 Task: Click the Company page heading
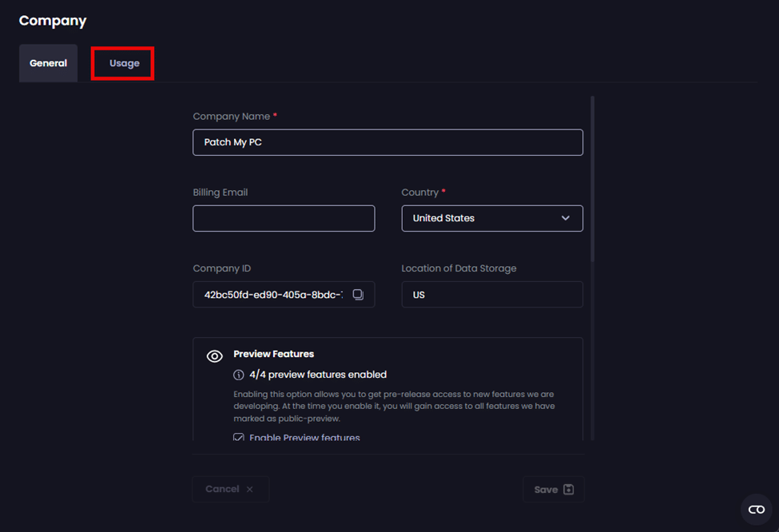(53, 21)
